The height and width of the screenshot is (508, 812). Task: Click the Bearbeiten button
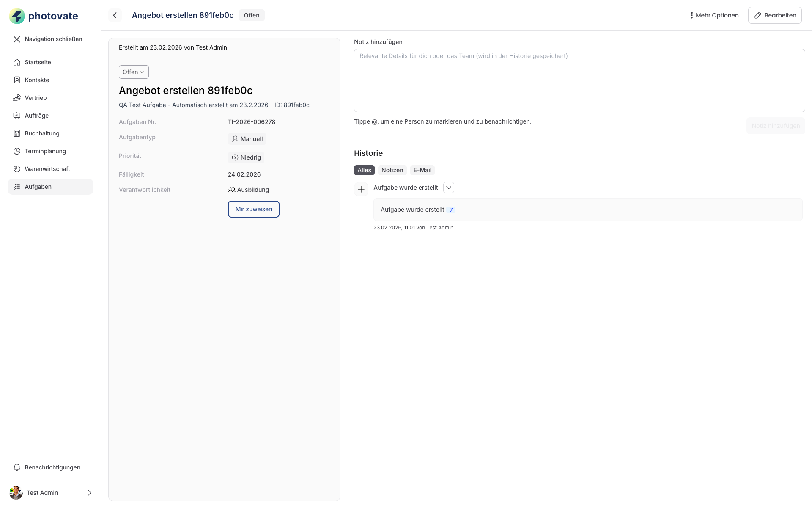click(775, 15)
